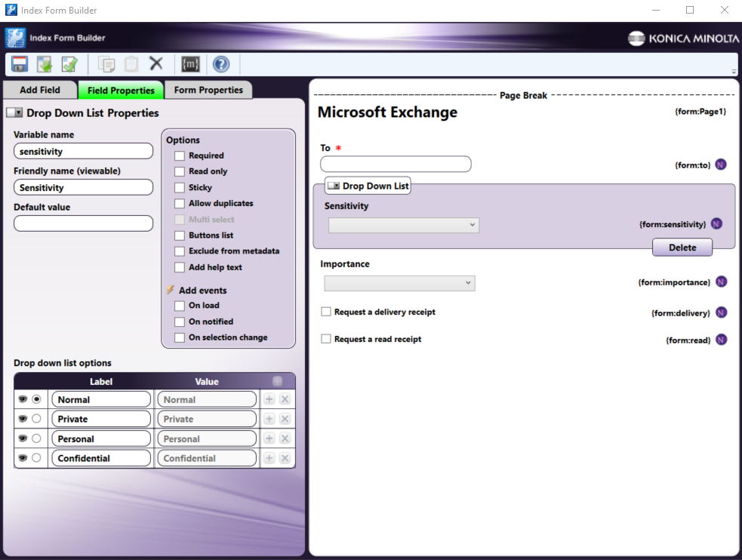Enable the Buttons list checkbox
Viewport: 742px width, 560px height.
[x=180, y=235]
